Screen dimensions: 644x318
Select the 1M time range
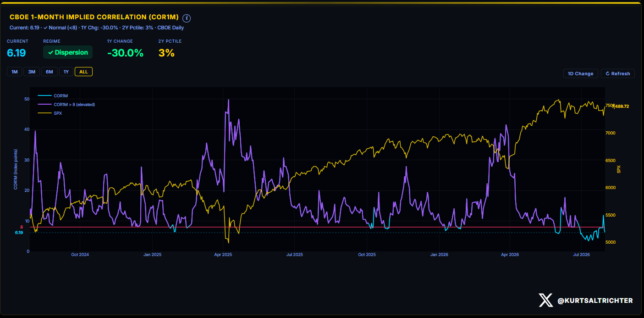pyautogui.click(x=14, y=72)
